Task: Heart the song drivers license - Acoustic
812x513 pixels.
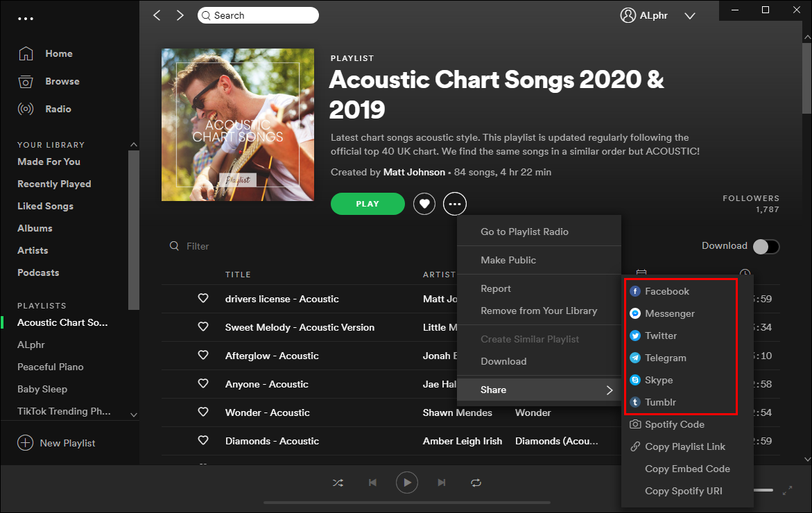Action: 203,299
